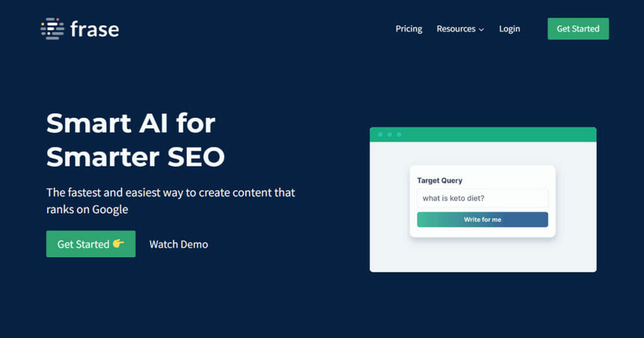Screen dimensions: 644x338
Task: Click the Target Query label
Action: 440,180
